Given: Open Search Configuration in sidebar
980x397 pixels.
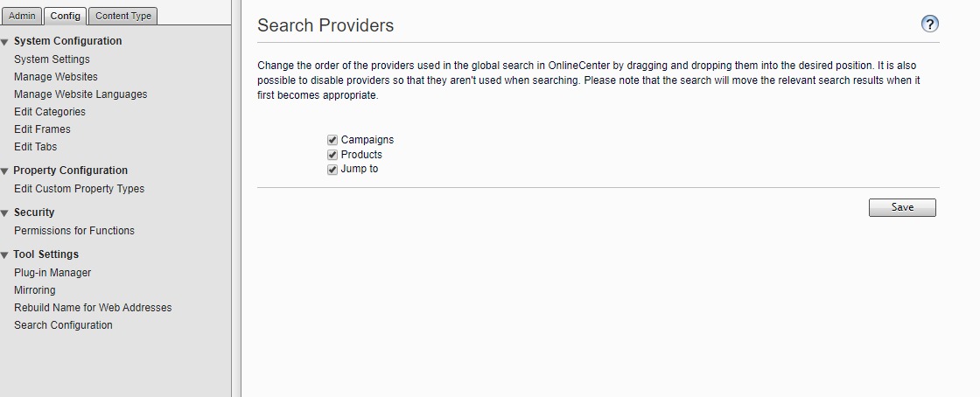Looking at the screenshot, I should coord(63,325).
